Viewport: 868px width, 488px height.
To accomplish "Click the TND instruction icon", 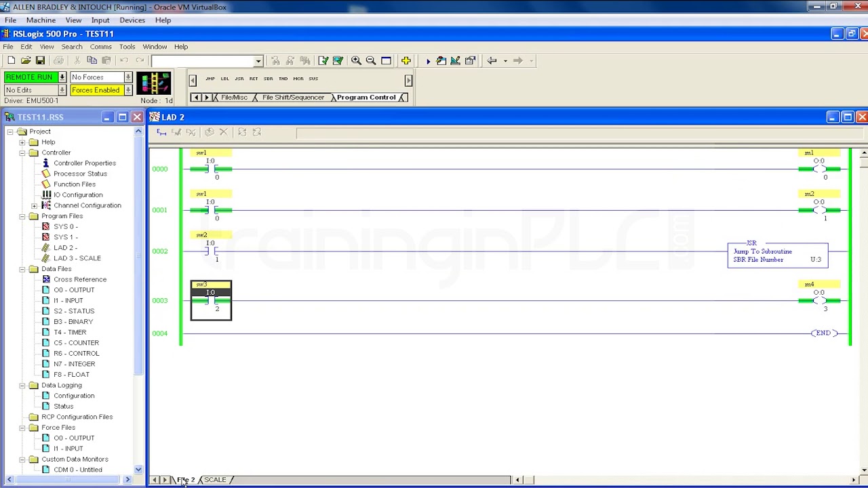I will point(283,79).
